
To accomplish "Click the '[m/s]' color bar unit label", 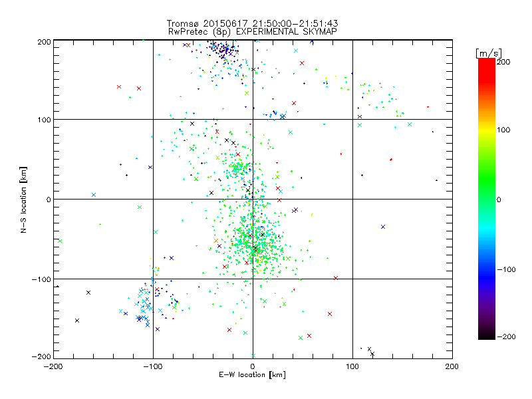I will point(489,53).
